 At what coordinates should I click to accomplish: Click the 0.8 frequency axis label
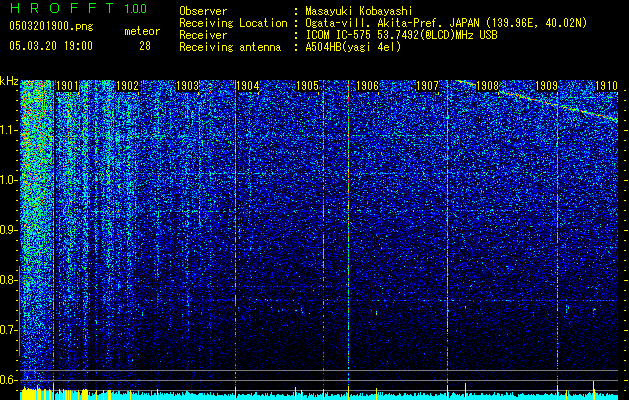9,280
